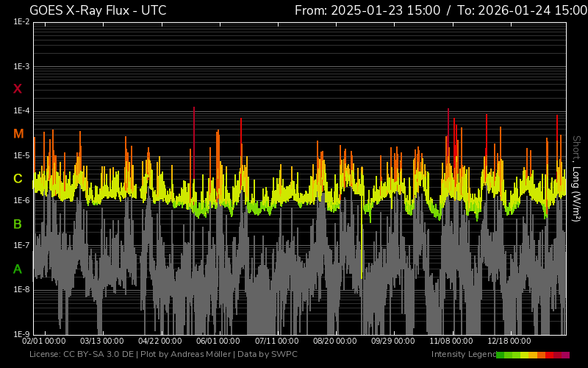Click the 1E-2 y-axis tick label

point(21,22)
